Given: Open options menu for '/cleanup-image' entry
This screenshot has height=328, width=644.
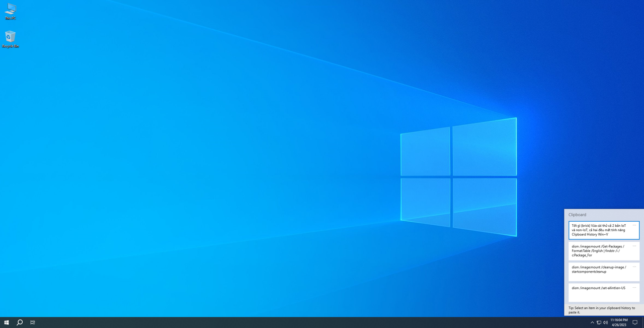Looking at the screenshot, I should coord(634,267).
